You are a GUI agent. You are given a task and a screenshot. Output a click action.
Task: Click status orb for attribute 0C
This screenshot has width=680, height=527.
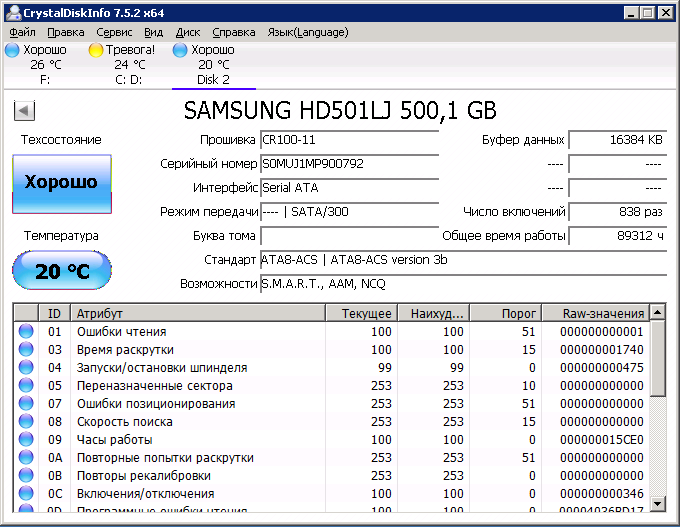(26, 493)
